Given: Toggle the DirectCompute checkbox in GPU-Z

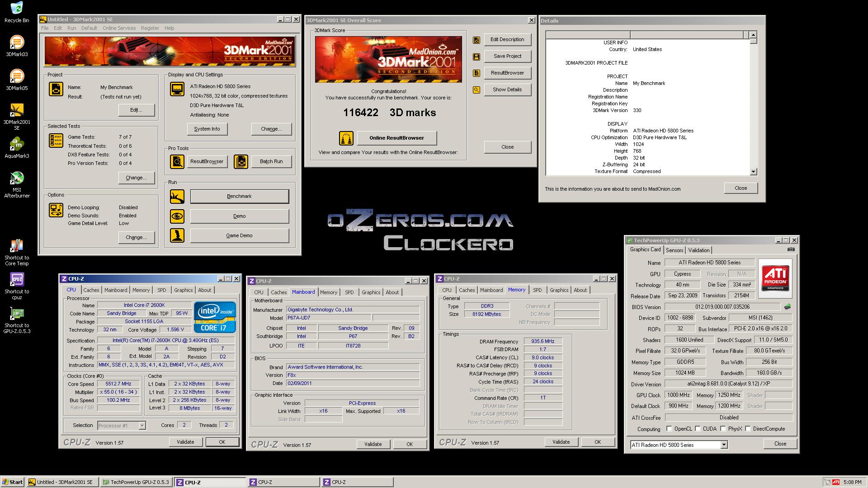Looking at the screenshot, I should point(748,429).
